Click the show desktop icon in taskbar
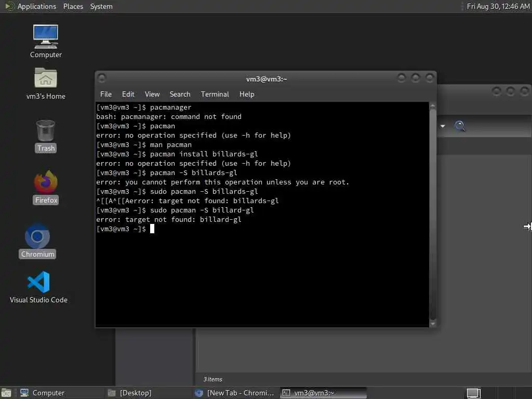 click(x=6, y=393)
